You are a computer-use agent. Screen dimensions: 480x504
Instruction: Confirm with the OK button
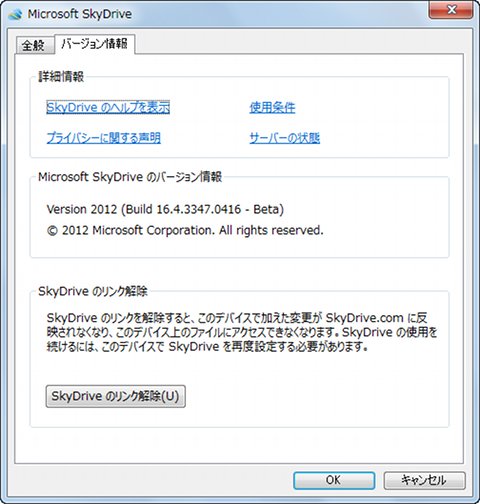(x=334, y=480)
